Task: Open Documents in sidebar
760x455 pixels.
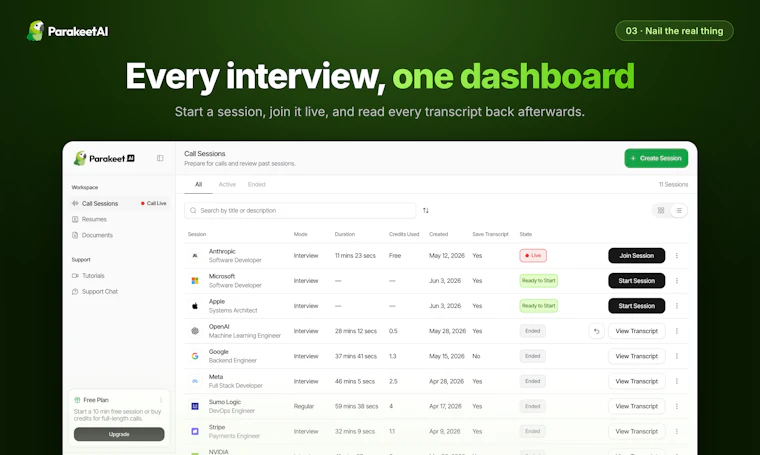Action: pos(92,235)
